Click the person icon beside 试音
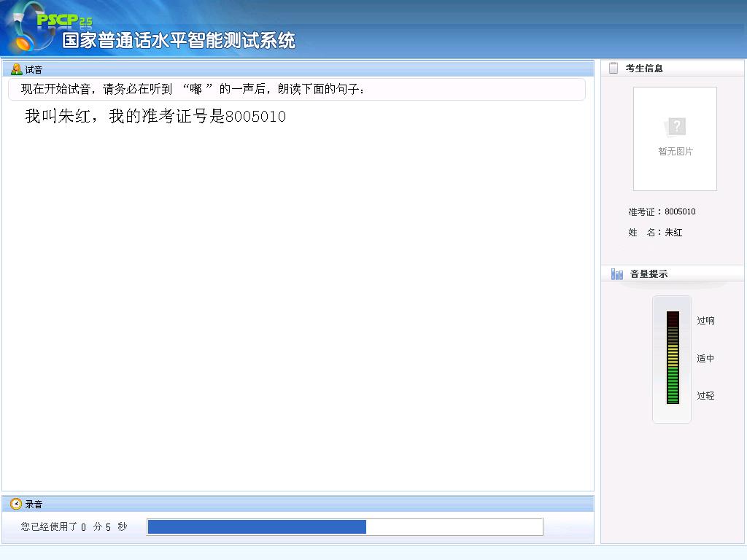747x560 pixels. 16,69
